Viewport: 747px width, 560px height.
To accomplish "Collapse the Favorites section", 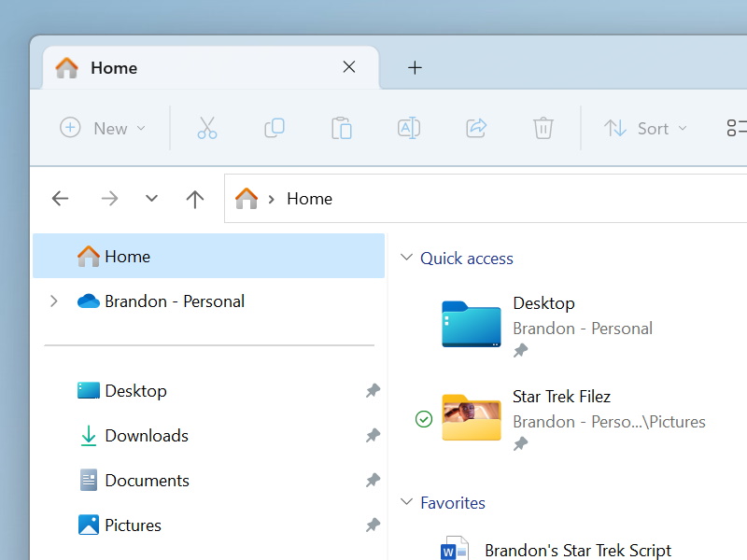I will coord(406,502).
